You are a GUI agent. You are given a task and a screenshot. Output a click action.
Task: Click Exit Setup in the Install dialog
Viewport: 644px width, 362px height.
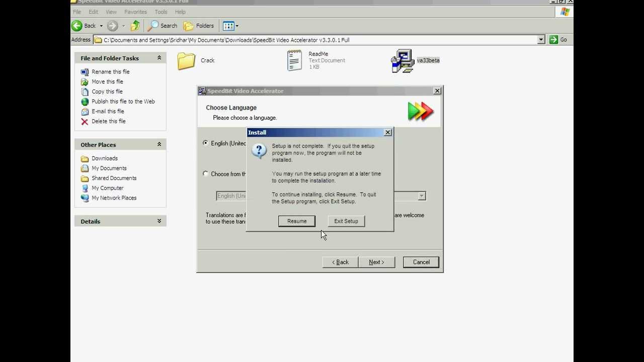[x=346, y=221]
